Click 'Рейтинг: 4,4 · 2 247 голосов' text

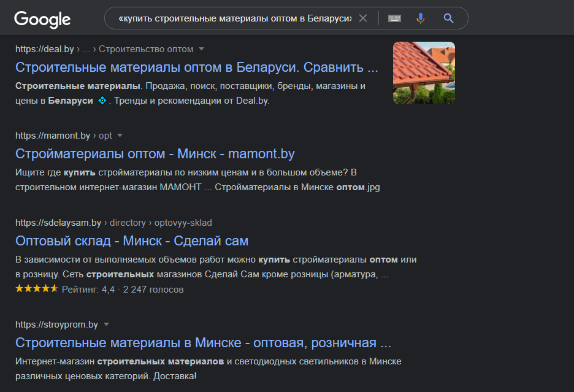(x=123, y=290)
